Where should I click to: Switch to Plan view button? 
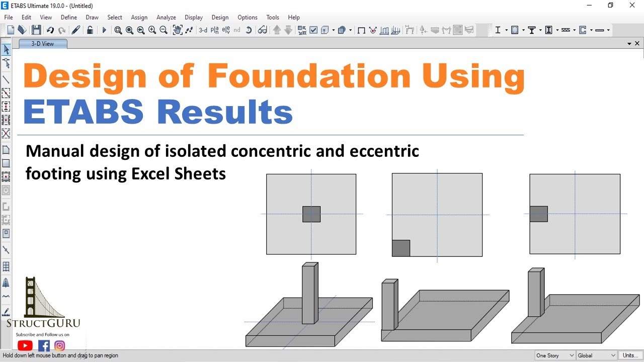215,30
